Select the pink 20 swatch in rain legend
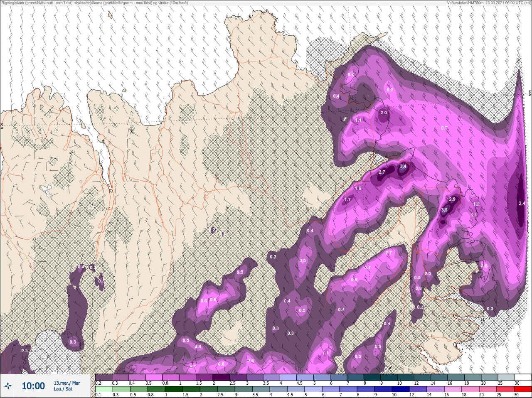532x398 pixels. tap(489, 389)
